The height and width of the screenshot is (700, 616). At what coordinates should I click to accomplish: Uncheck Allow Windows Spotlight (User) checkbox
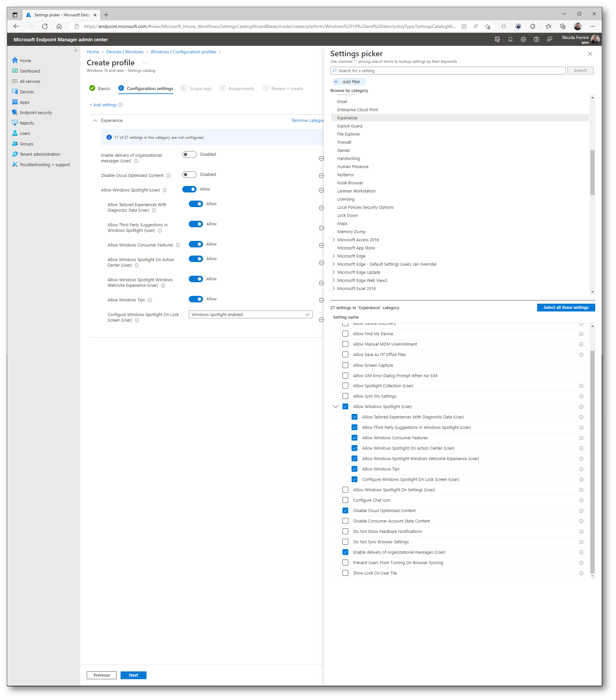click(345, 406)
